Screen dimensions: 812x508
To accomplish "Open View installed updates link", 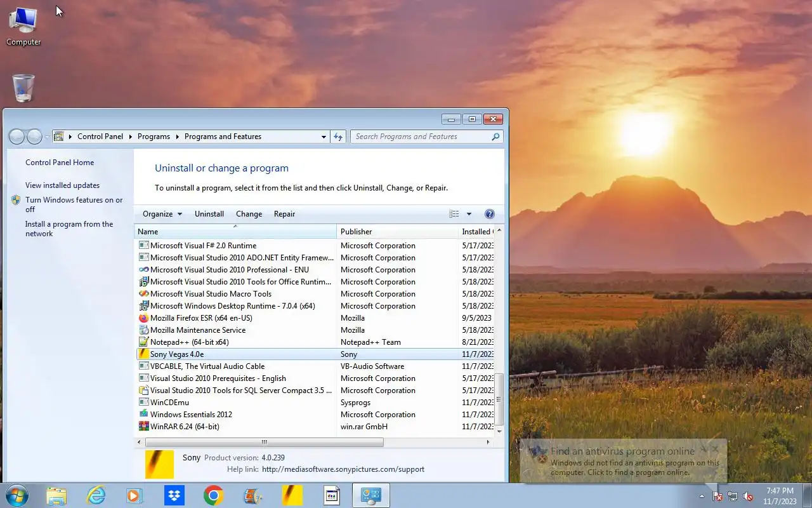I will [62, 185].
